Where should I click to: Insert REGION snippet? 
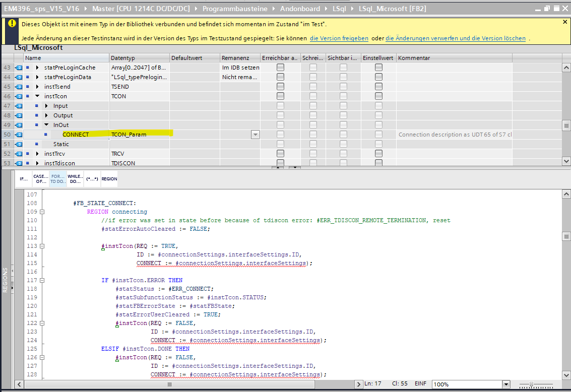click(x=109, y=179)
